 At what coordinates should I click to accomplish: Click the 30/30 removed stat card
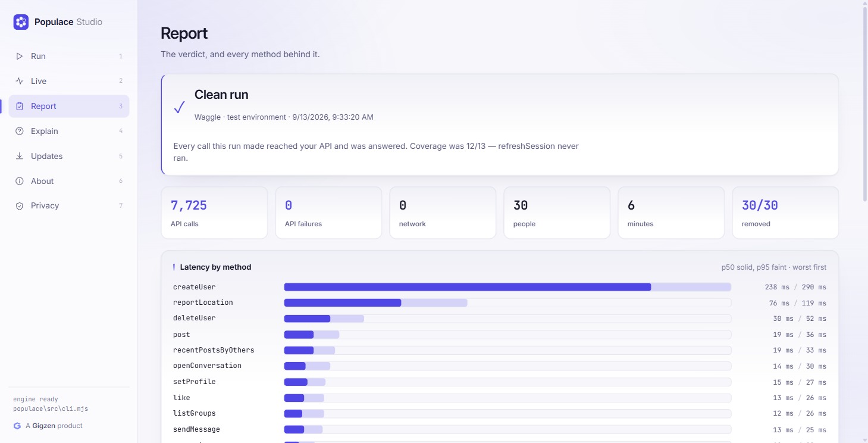pos(785,213)
